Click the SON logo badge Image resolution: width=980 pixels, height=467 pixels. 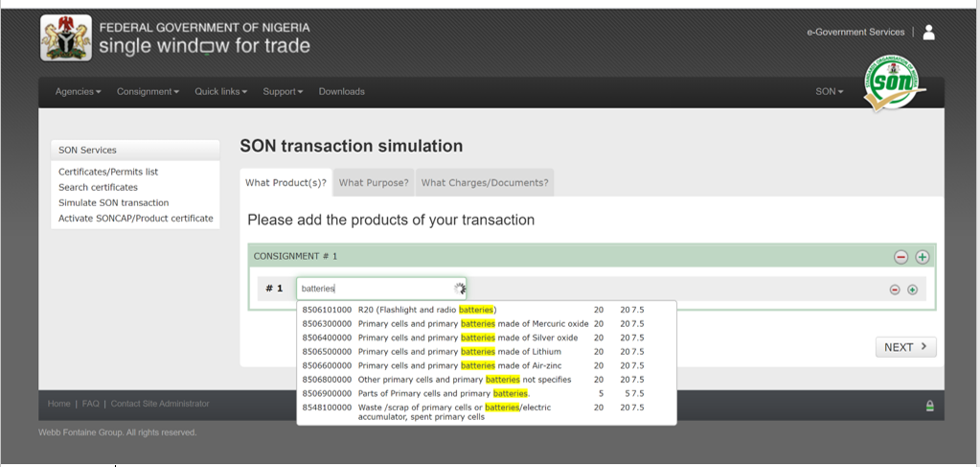pos(895,83)
